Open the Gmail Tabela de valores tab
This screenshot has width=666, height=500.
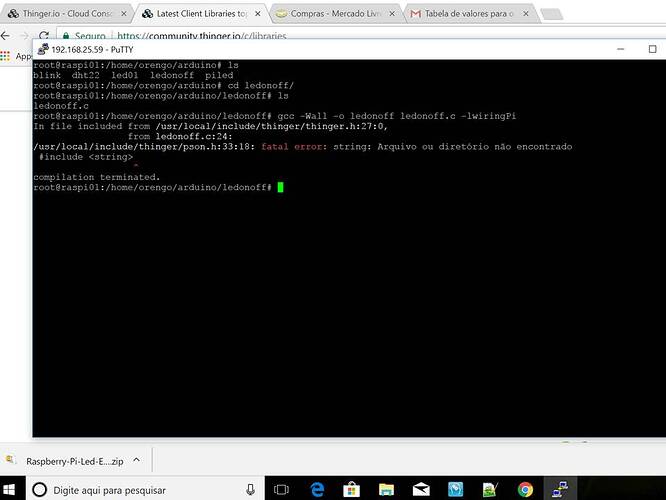[x=469, y=14]
